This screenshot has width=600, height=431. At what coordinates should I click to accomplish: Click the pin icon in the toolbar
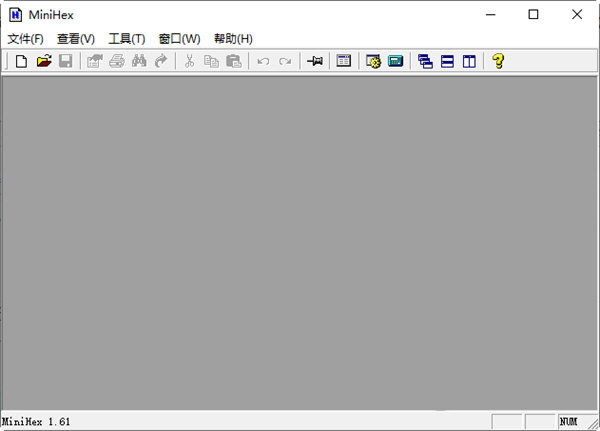click(x=315, y=62)
